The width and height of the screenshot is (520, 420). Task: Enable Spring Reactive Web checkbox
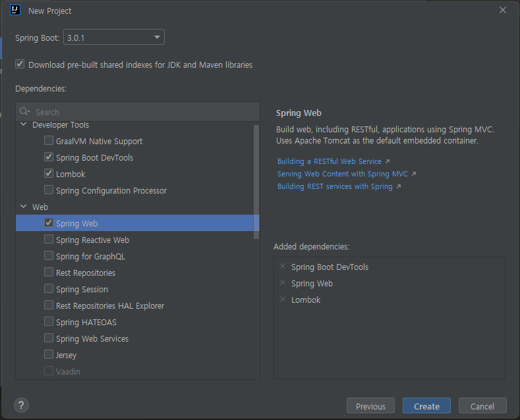49,239
